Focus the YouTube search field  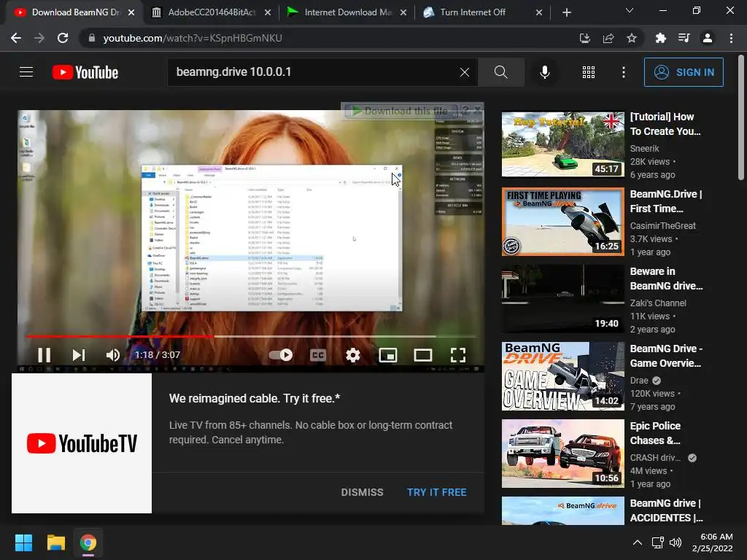coord(314,72)
